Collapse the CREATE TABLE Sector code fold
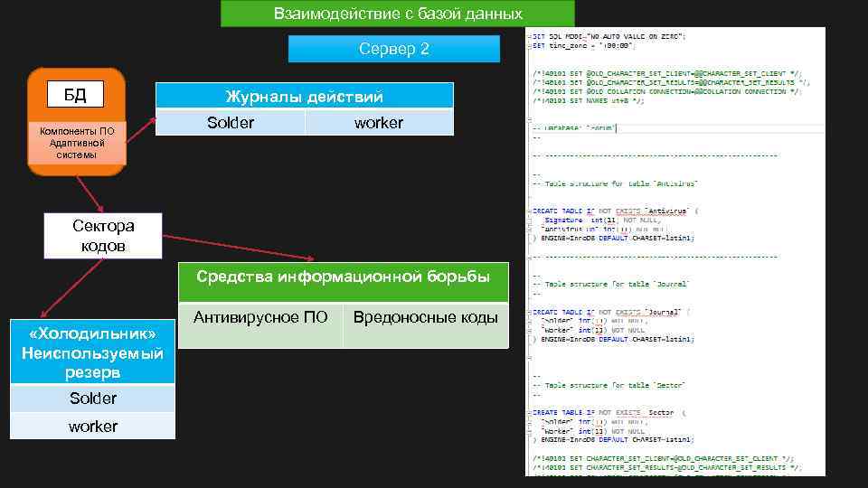 [529, 413]
